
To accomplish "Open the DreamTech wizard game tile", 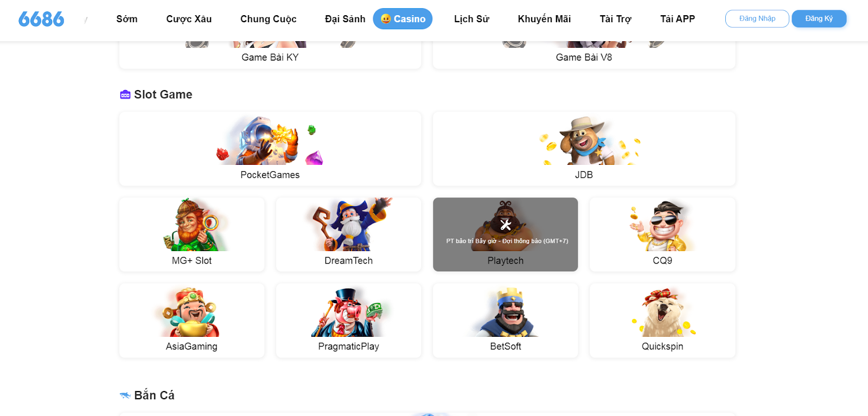I will [x=348, y=234].
